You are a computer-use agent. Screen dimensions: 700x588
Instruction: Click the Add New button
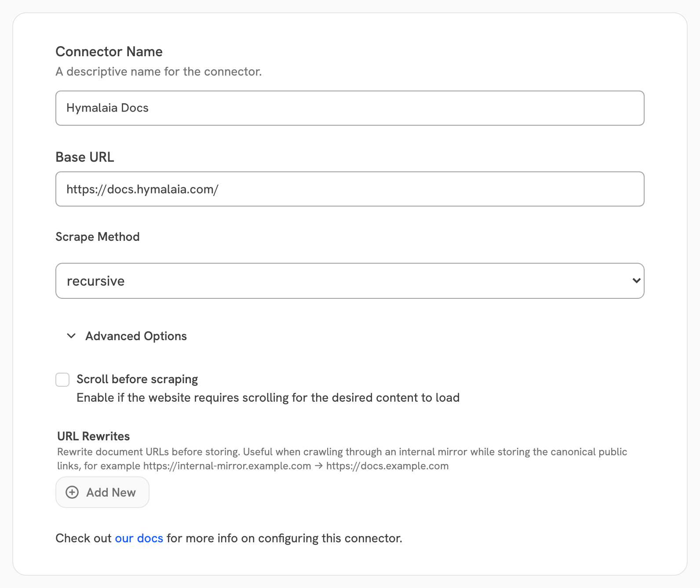coord(102,492)
